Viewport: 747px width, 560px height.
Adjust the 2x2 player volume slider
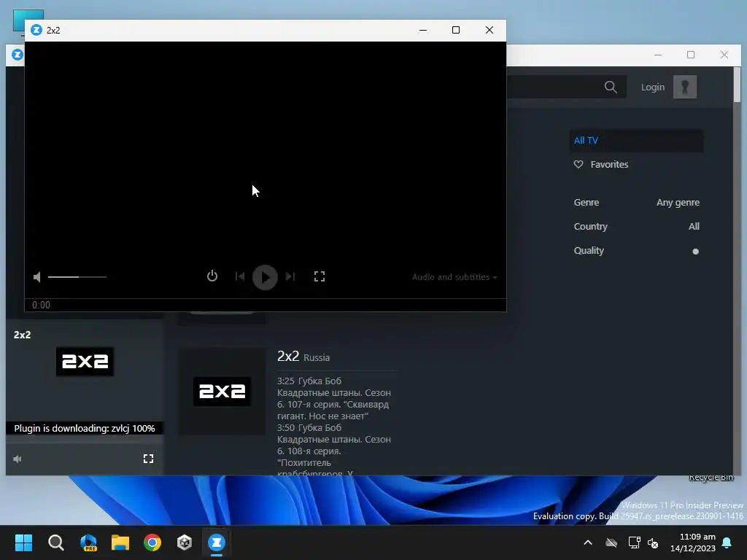[x=77, y=276]
